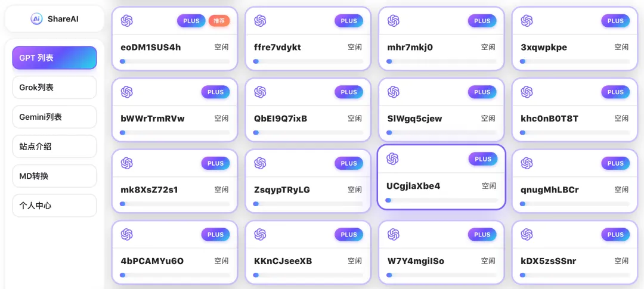
Task: Click the ChatGPT icon on the mk8XsZ72s1 card
Action: 126,163
